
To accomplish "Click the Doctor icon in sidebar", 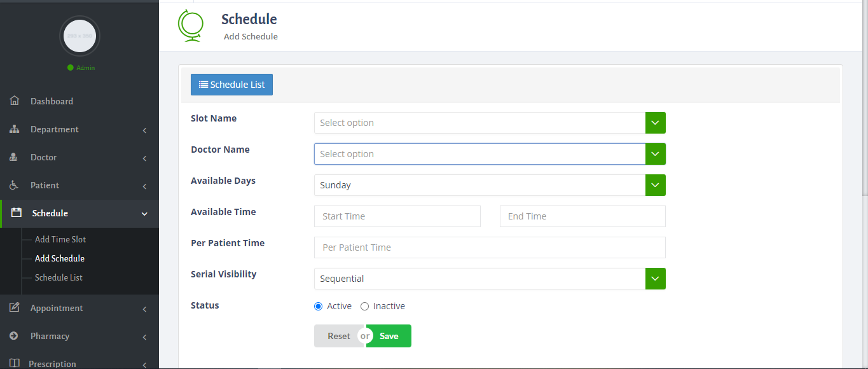I will click(x=14, y=157).
